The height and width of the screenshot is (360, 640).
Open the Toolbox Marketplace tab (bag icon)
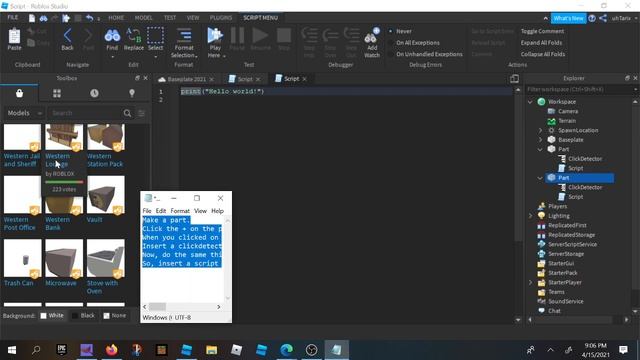tap(19, 93)
